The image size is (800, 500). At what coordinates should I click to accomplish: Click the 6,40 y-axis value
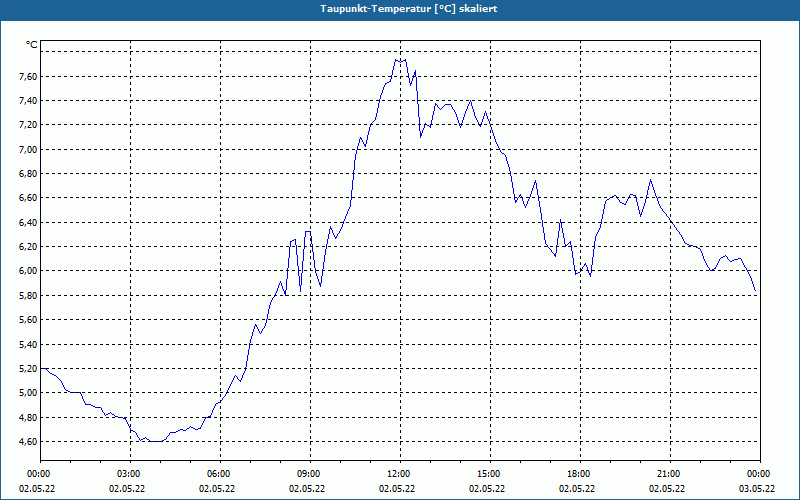pos(28,222)
